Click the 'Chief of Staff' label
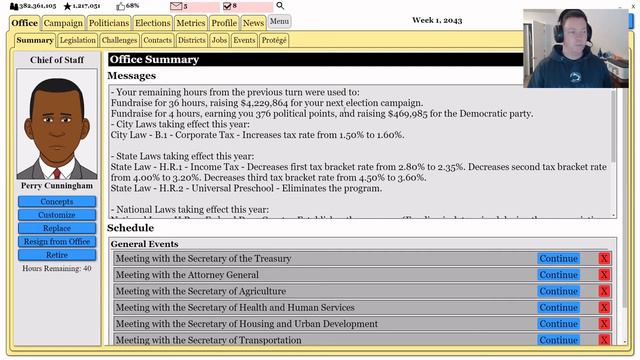The image size is (640, 360). coord(57,60)
